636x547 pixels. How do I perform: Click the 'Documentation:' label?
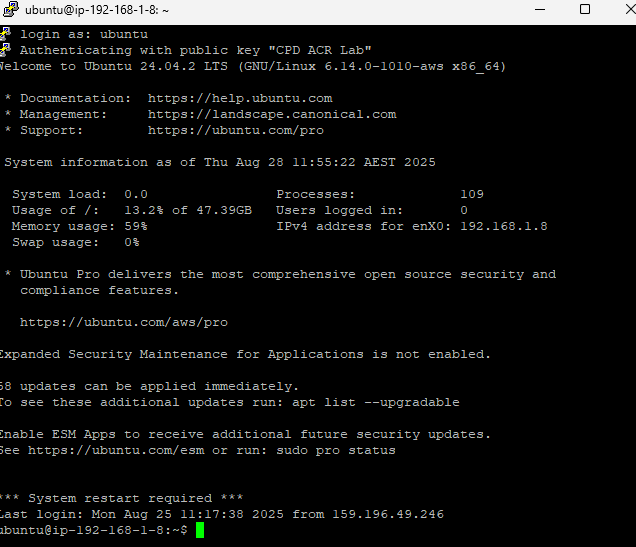[75, 99]
